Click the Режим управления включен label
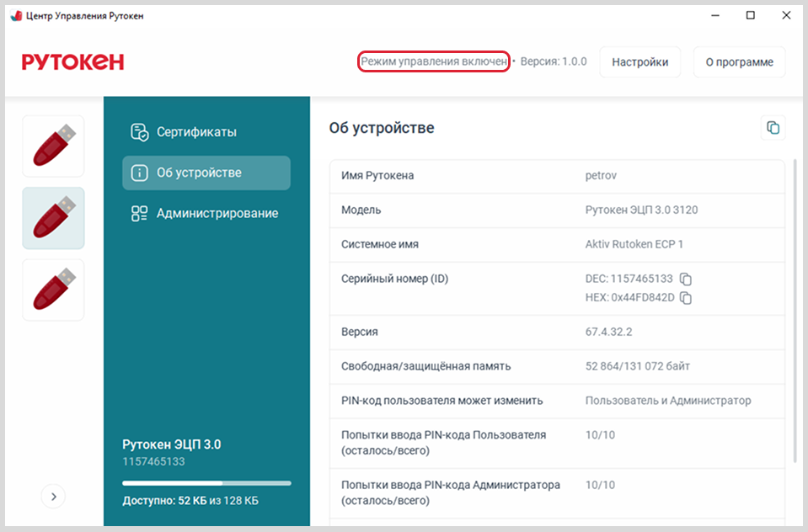 pyautogui.click(x=434, y=61)
